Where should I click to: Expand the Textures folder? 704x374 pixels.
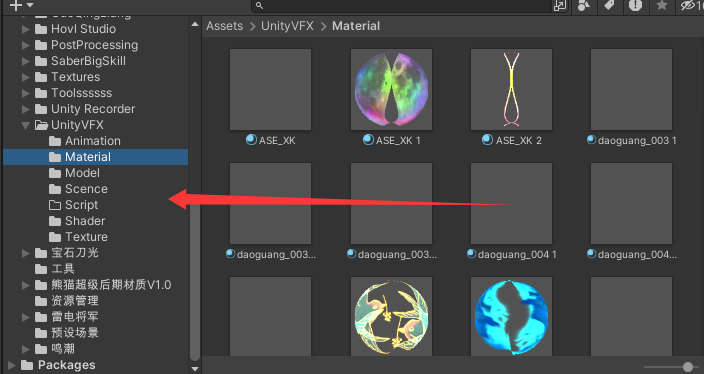[26, 77]
